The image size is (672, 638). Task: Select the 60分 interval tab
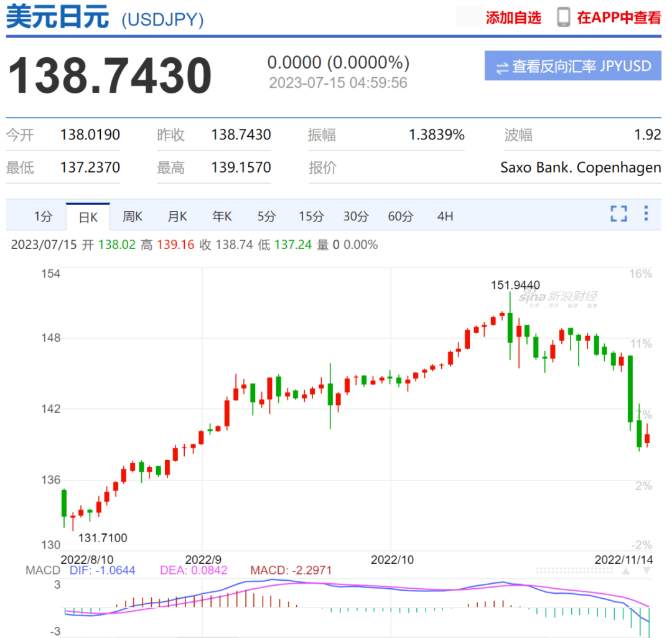400,216
